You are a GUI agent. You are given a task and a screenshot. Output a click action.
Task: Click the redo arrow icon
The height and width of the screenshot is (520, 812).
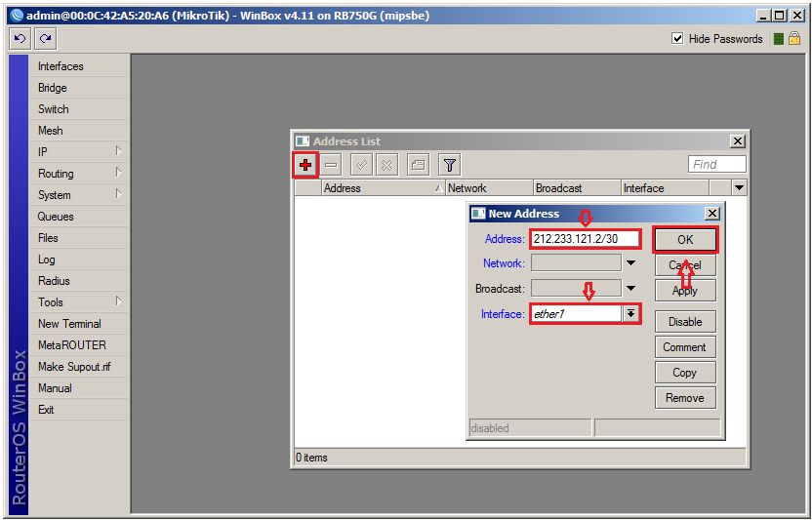[45, 39]
